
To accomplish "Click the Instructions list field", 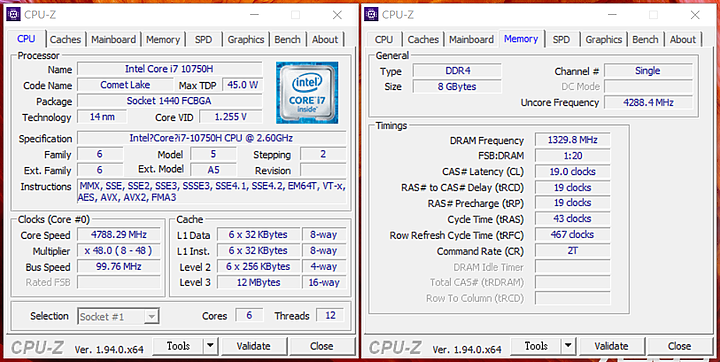I will (212, 192).
